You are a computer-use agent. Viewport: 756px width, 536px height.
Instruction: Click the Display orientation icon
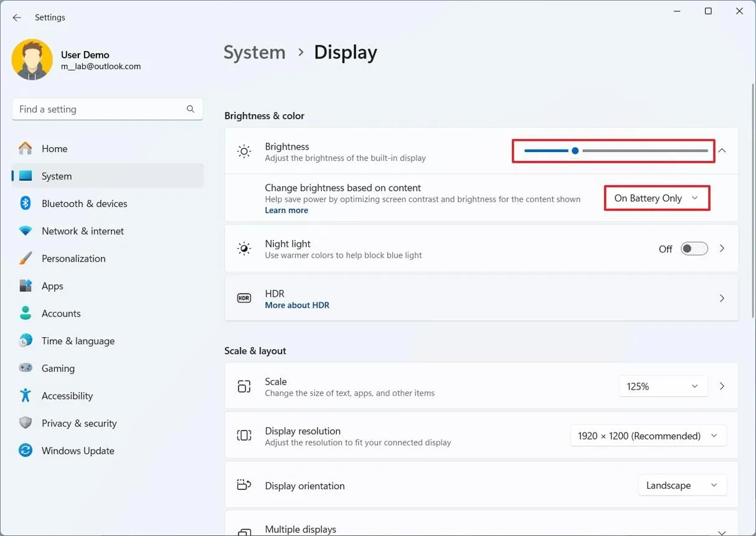[x=244, y=486]
